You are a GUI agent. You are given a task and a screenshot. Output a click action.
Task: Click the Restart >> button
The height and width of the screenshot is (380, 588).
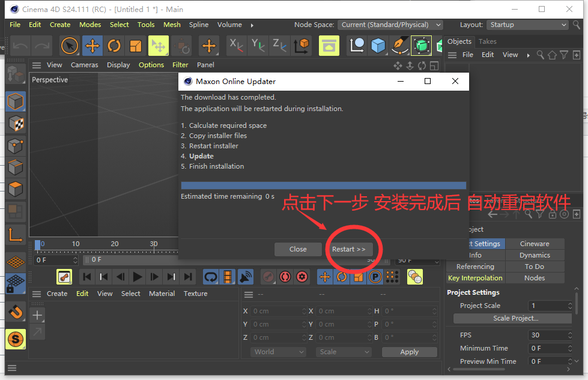348,249
